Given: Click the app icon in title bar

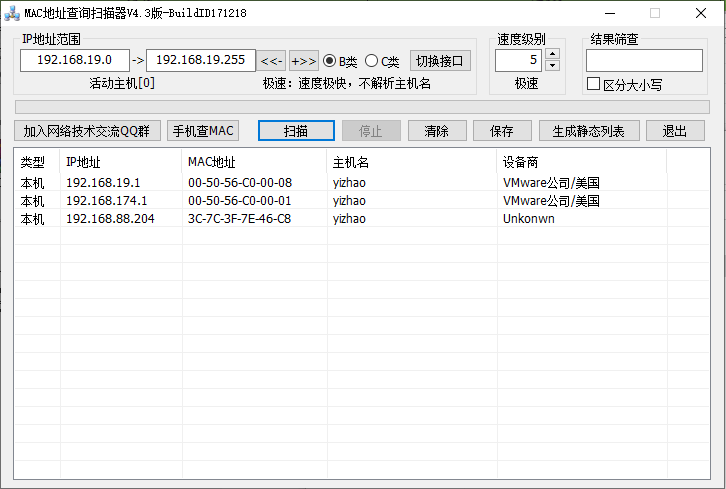Looking at the screenshot, I should coord(12,13).
